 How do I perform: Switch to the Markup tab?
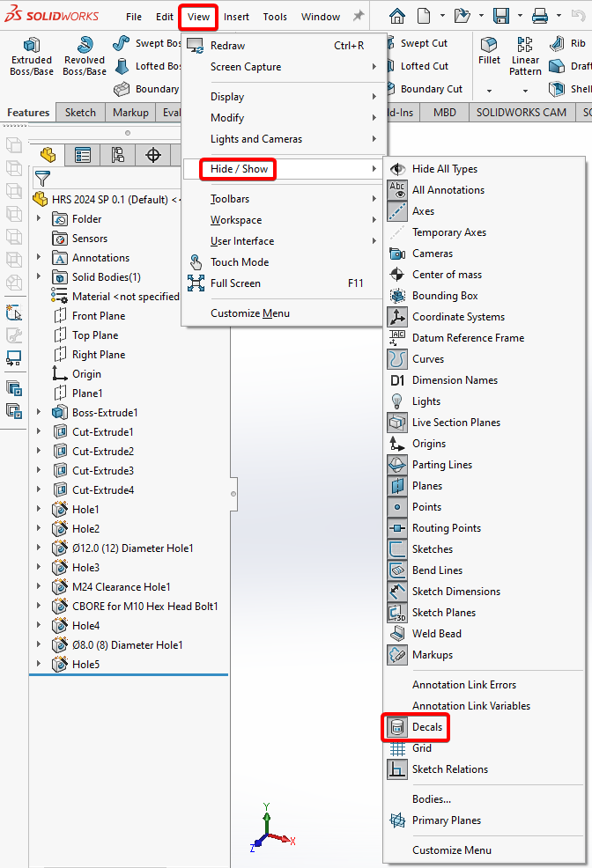(x=130, y=113)
